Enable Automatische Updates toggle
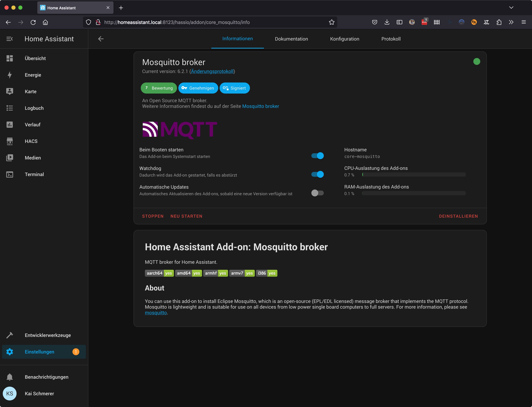This screenshot has height=407, width=532. (317, 193)
